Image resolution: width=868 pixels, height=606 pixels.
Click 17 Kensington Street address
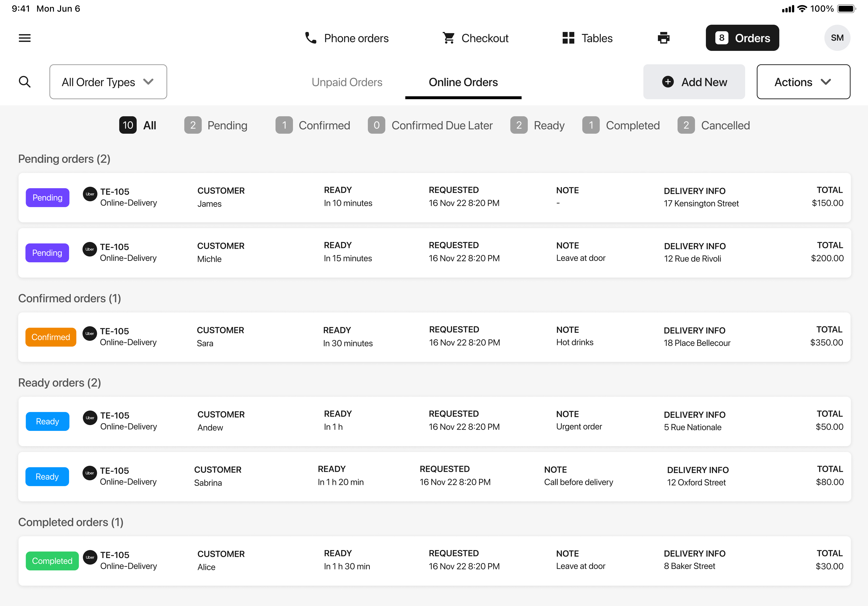click(x=701, y=203)
